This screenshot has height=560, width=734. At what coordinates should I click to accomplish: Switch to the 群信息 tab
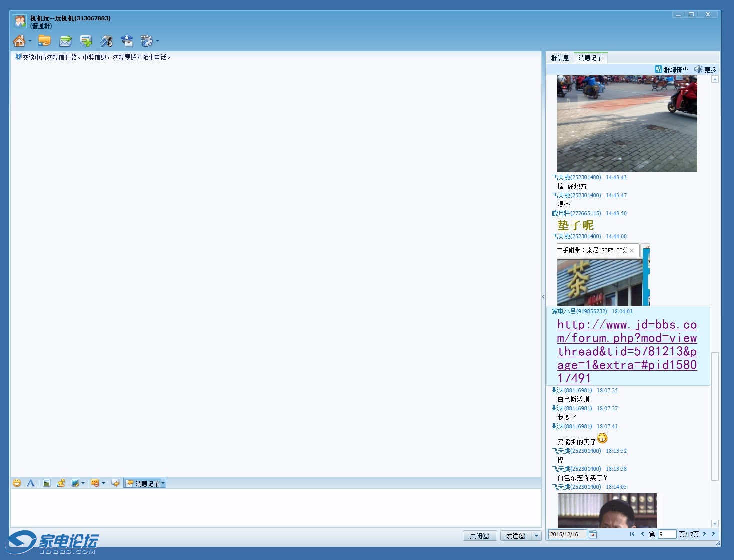(560, 58)
